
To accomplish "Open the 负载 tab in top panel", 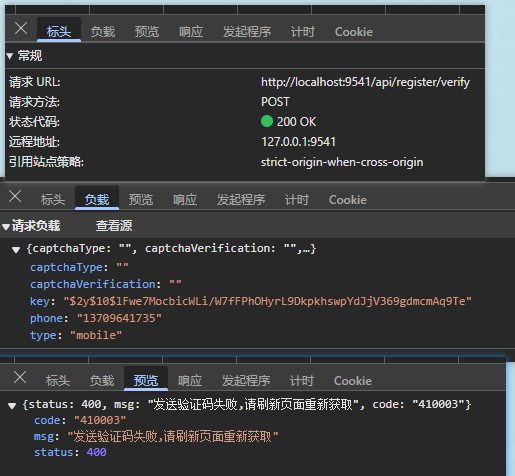I will click(x=103, y=32).
